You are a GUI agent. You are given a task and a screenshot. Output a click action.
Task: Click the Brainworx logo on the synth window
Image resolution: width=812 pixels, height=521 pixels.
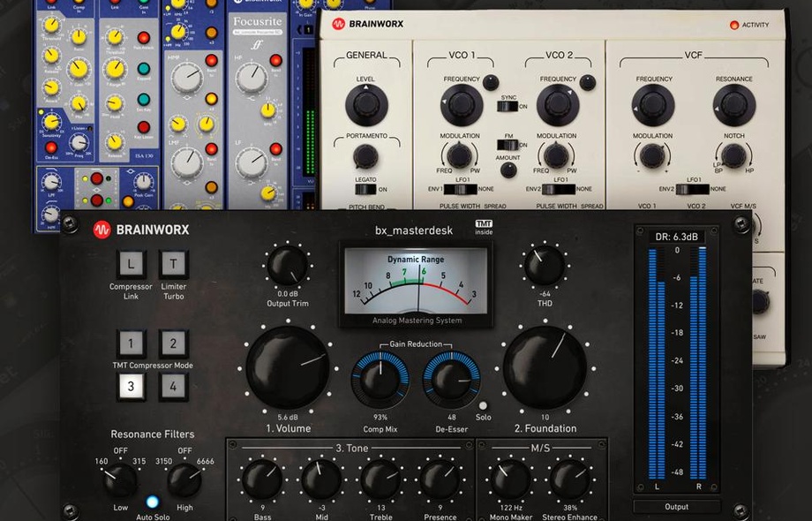368,24
